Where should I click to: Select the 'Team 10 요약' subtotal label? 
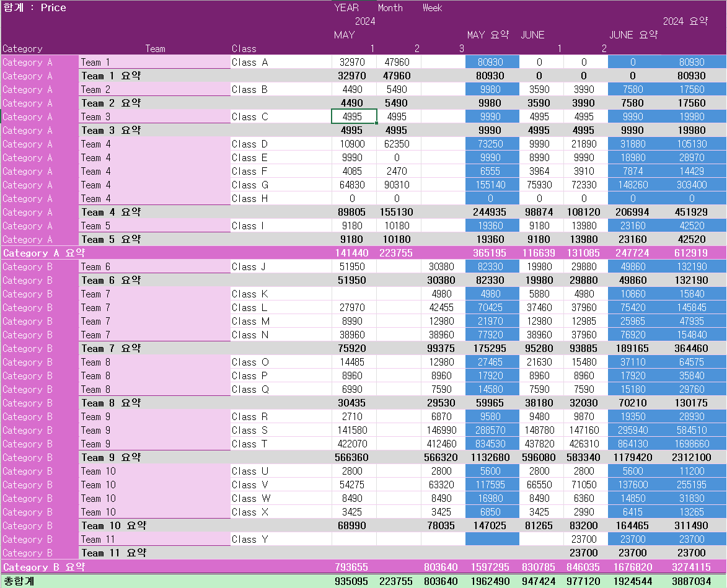point(113,525)
